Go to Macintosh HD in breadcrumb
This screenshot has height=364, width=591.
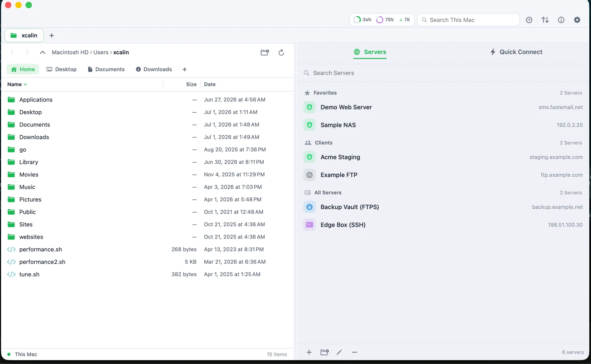pyautogui.click(x=70, y=52)
